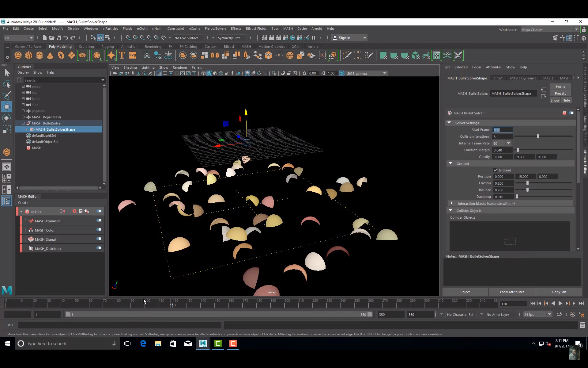Create a polygon cube from the shelf
The height and width of the screenshot is (368, 588).
28,55
